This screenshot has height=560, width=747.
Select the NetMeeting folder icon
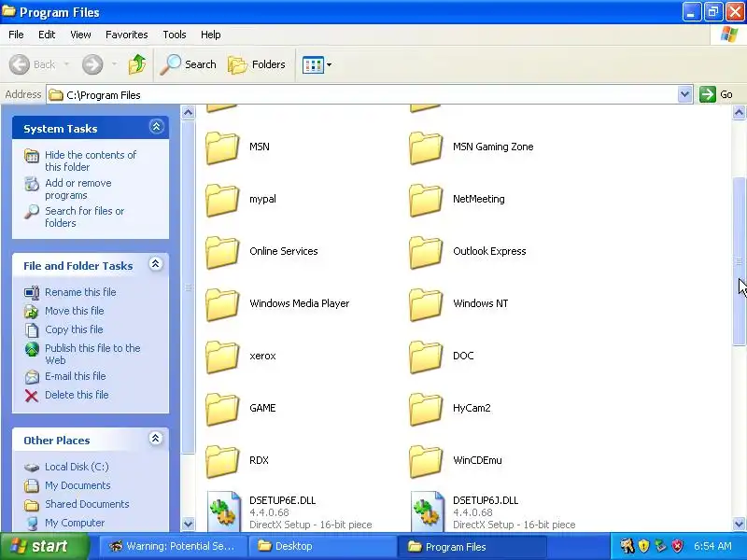[426, 200]
